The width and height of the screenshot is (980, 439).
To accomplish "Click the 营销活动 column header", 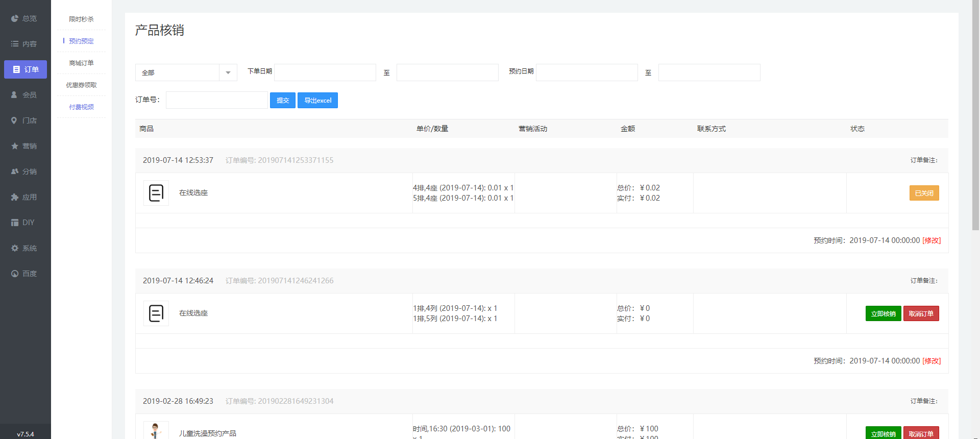I will (533, 129).
